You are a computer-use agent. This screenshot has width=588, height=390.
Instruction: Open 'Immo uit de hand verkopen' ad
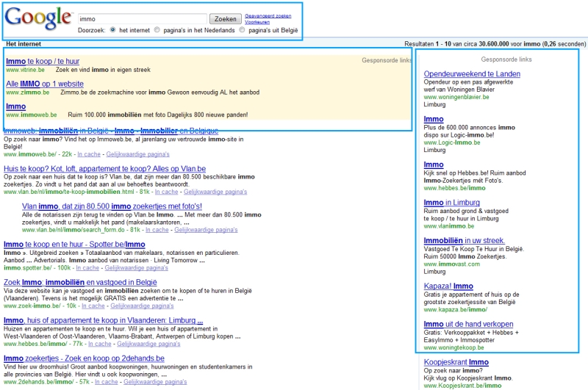[468, 324]
